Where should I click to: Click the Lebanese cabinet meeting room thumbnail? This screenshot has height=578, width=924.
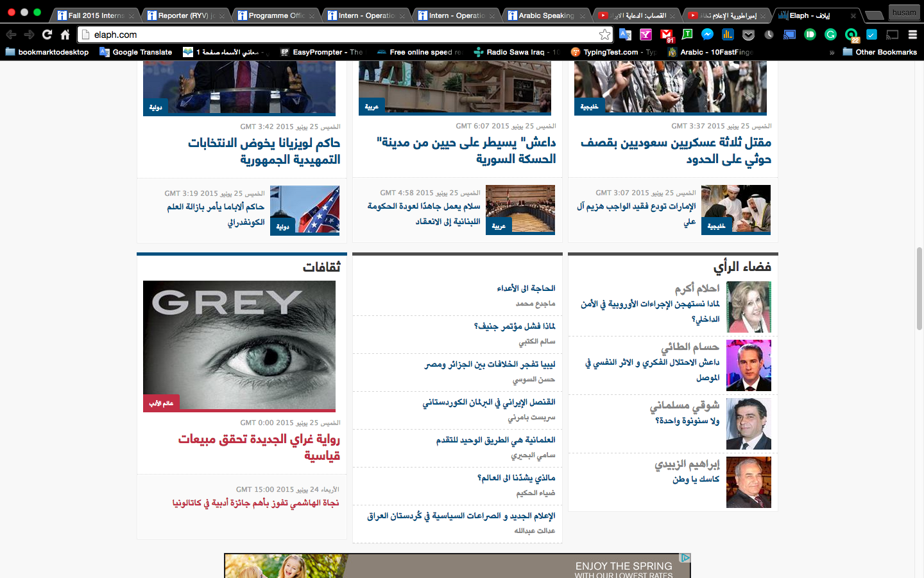click(x=520, y=209)
